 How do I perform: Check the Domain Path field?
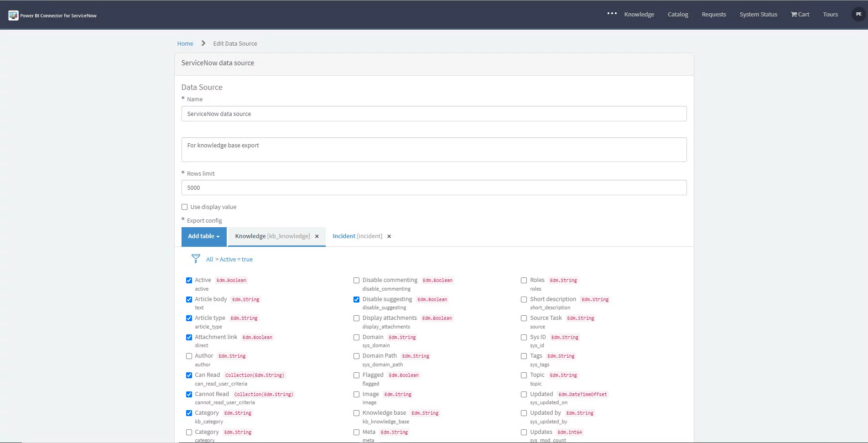[357, 356]
